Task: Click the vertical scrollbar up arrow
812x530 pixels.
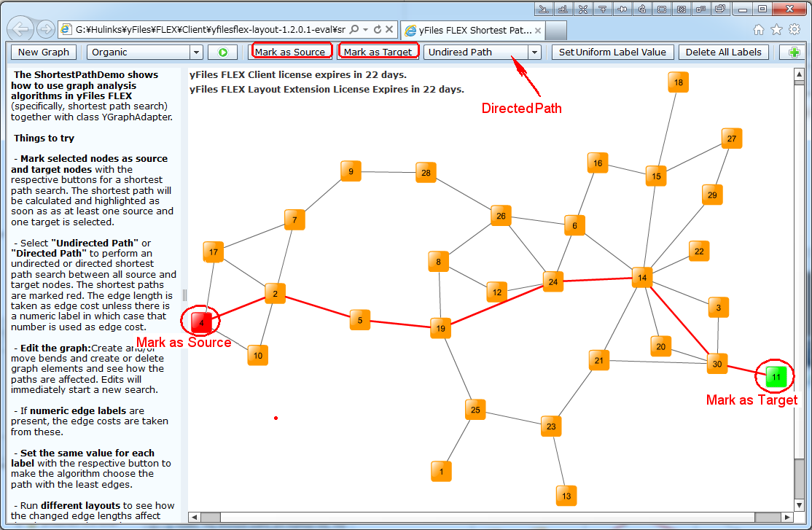Action: [799, 74]
